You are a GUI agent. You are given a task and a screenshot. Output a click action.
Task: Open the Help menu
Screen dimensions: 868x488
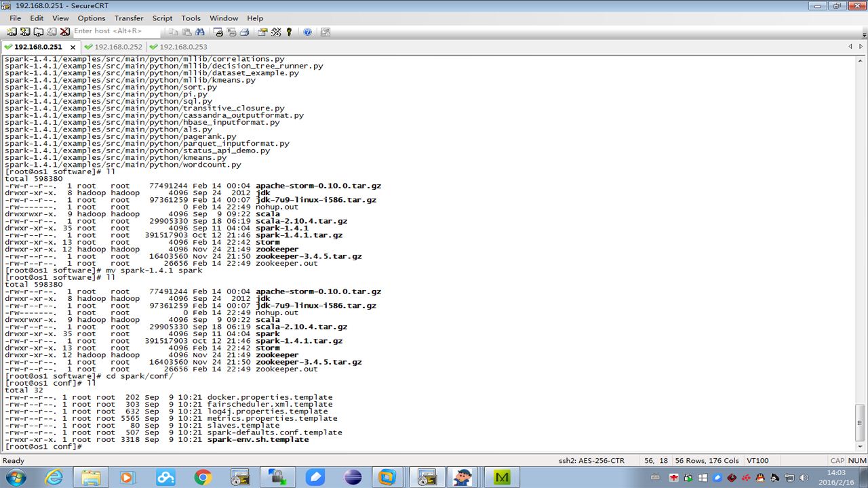pos(255,18)
